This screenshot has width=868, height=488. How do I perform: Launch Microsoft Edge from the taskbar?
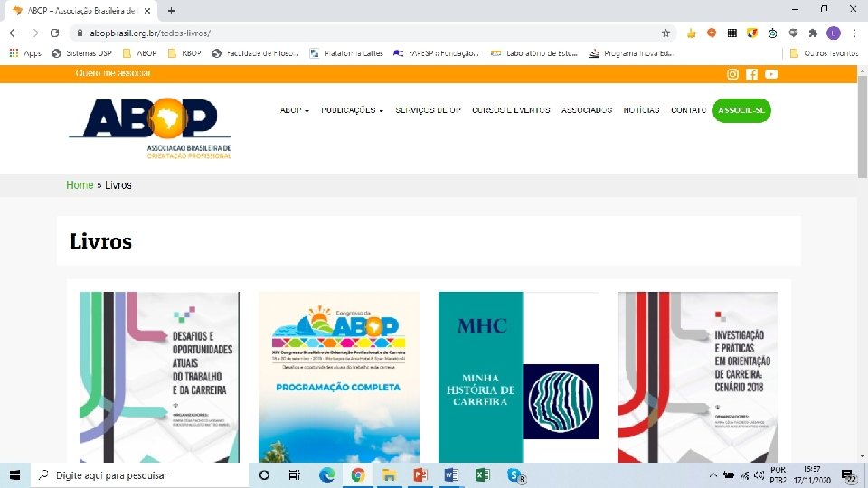(326, 475)
